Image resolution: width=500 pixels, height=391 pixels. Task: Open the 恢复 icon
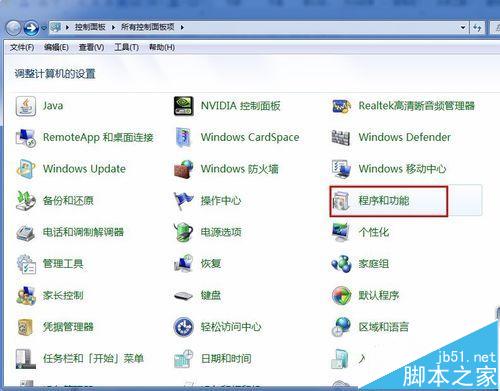pos(183,264)
